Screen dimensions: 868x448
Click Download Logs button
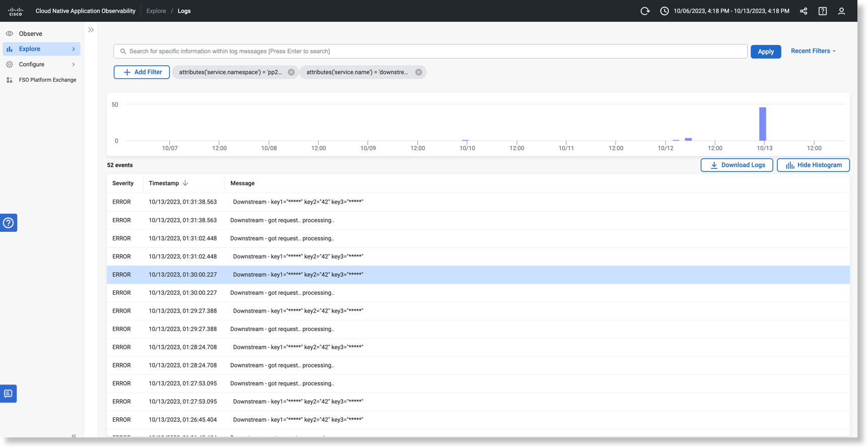tap(737, 165)
